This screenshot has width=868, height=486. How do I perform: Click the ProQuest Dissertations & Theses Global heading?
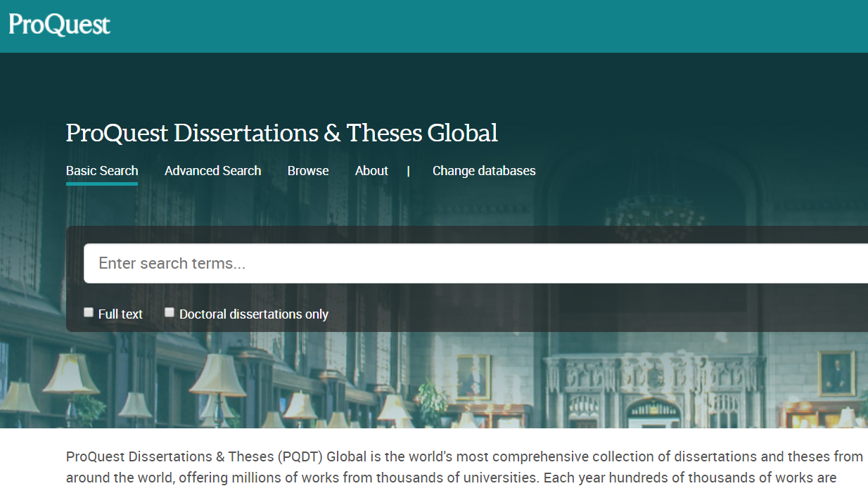(282, 132)
